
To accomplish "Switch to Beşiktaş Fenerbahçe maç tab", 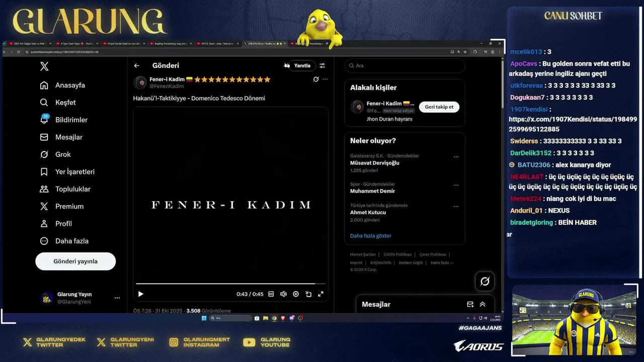I will (170, 44).
